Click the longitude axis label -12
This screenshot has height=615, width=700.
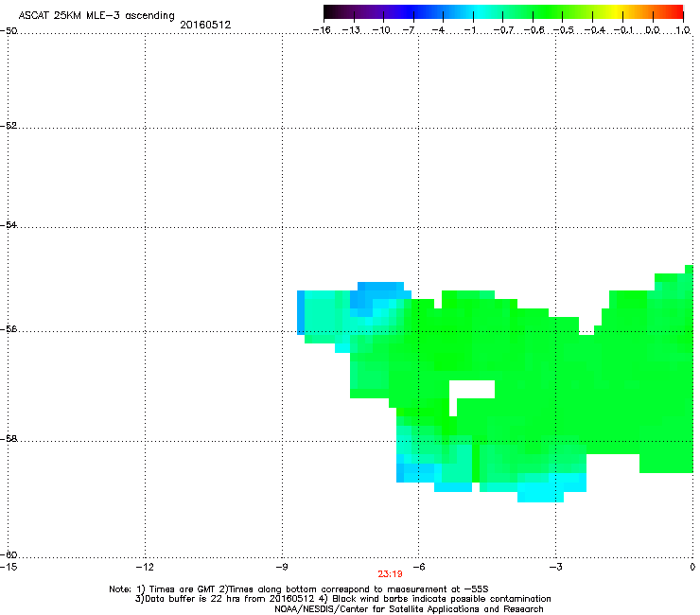tap(145, 567)
